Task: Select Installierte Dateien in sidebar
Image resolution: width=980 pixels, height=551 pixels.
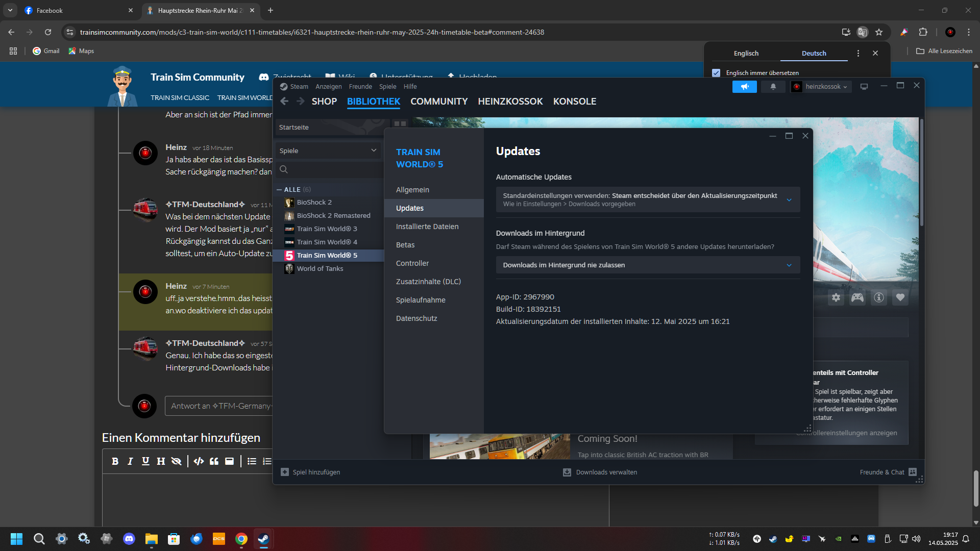Action: pyautogui.click(x=434, y=227)
